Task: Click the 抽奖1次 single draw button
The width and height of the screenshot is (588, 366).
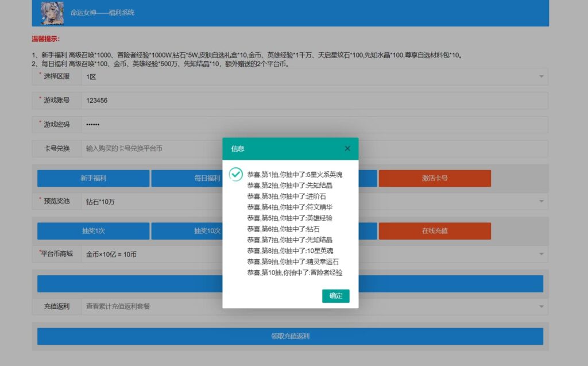Action: (x=93, y=231)
